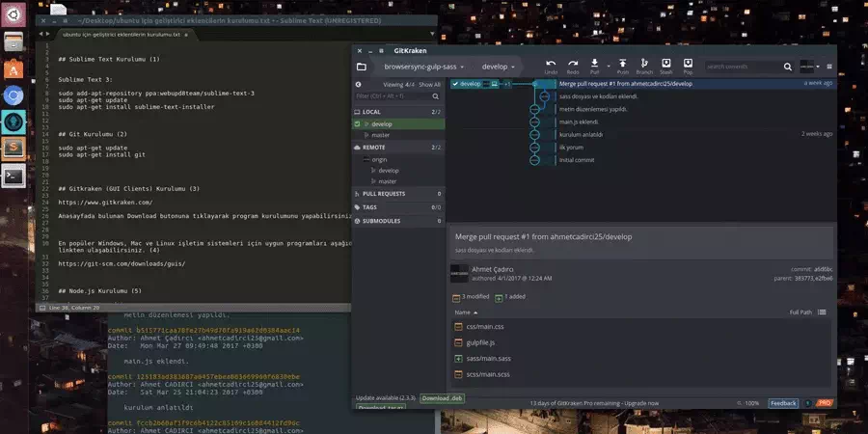This screenshot has height=434, width=868.
Task: Switch to Sublime Text via launcher icon
Action: point(14,149)
